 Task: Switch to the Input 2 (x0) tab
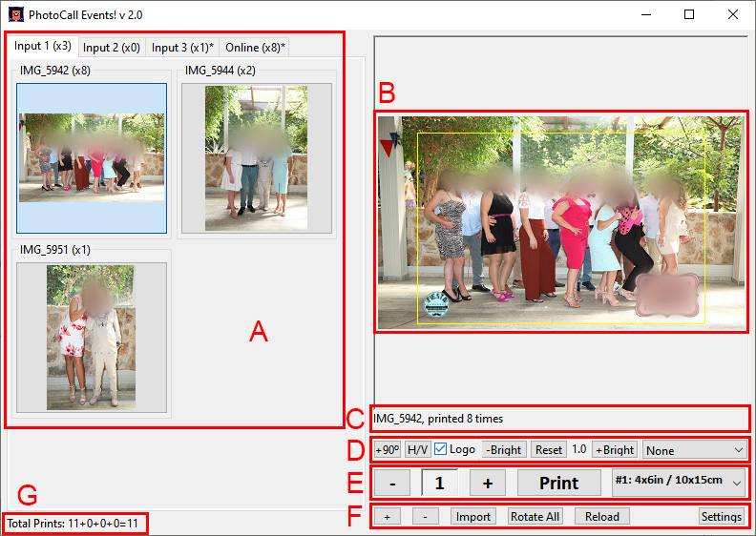pyautogui.click(x=111, y=47)
